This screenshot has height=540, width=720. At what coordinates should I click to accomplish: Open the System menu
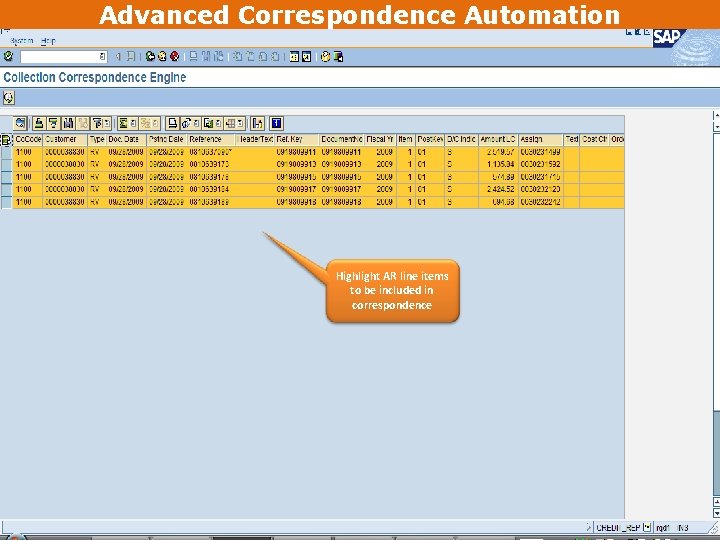point(22,41)
